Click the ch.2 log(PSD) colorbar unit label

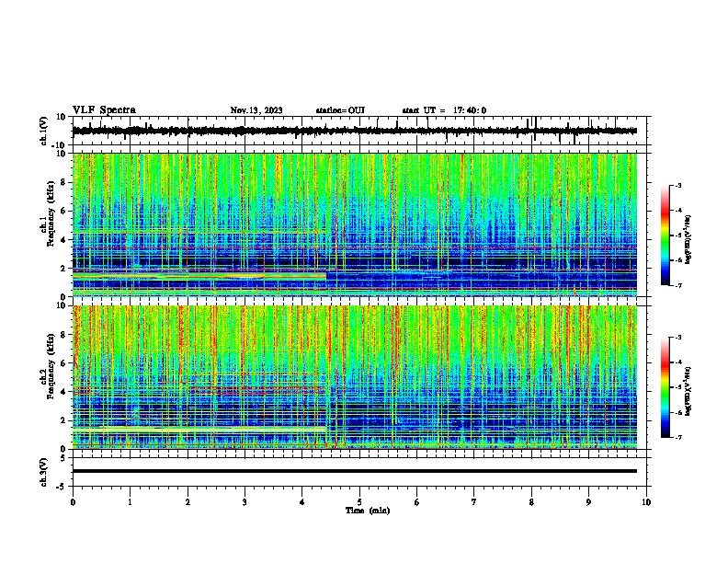click(688, 391)
